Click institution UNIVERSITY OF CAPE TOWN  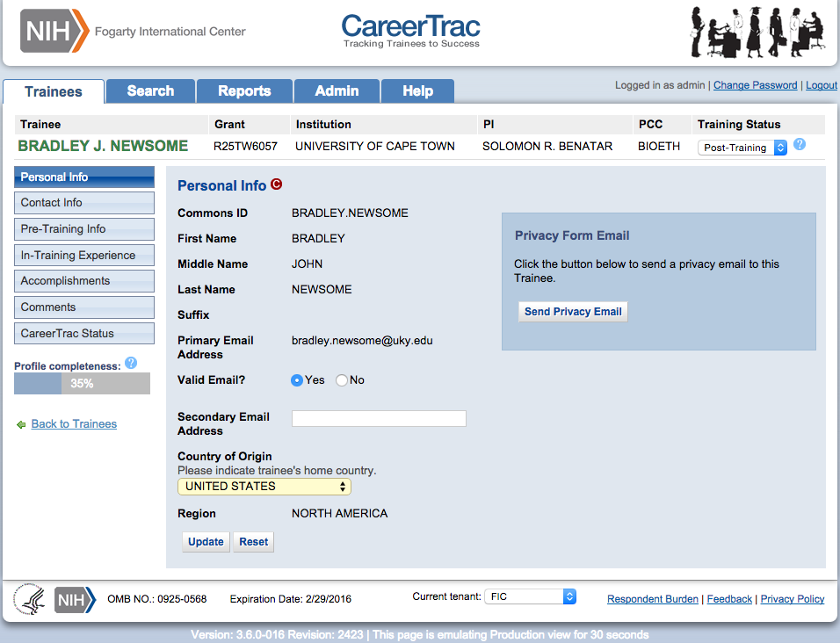tap(375, 146)
